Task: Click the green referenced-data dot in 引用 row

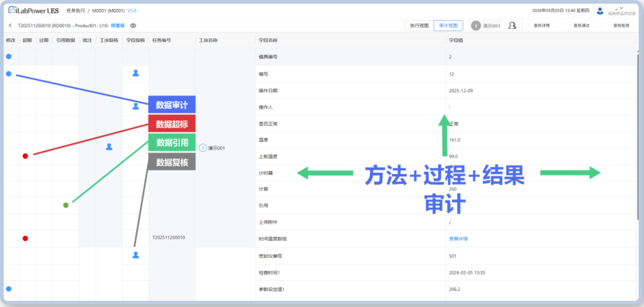Action: (66, 205)
